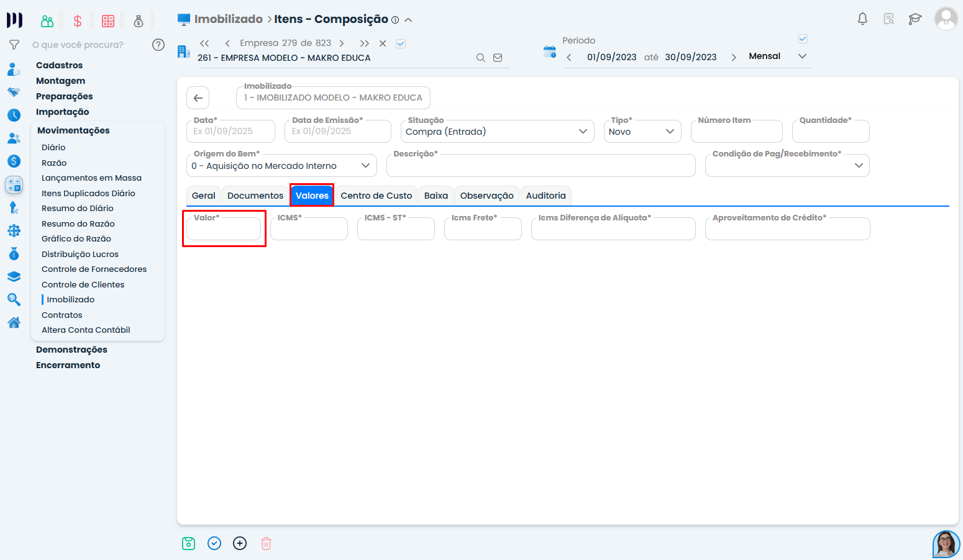The height and width of the screenshot is (560, 963).
Task: Click the graduation cap icon
Action: 915,19
